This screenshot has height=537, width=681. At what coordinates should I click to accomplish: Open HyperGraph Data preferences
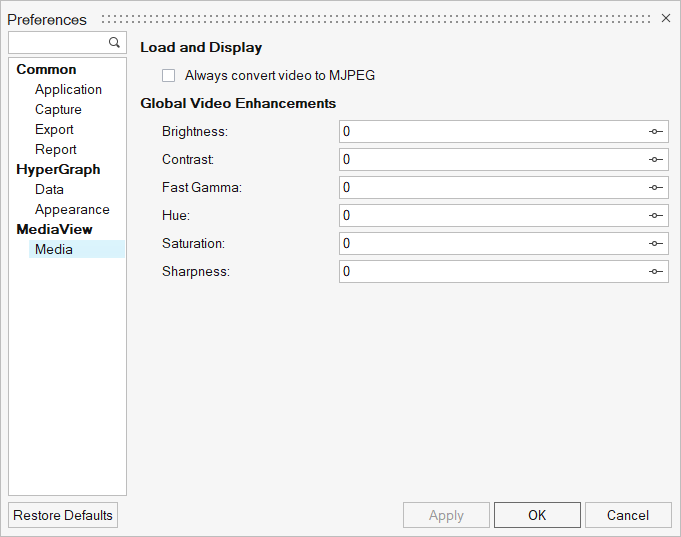pyautogui.click(x=49, y=190)
